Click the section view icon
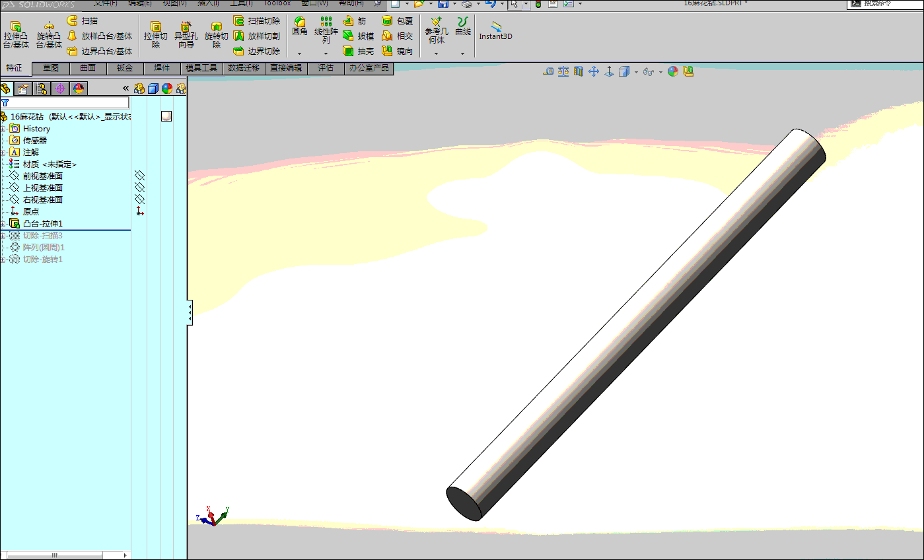Viewport: 924px width, 560px height. pos(579,71)
